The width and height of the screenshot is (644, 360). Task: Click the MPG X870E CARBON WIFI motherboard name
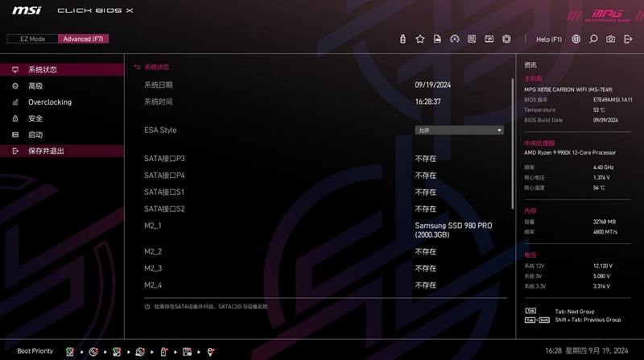pyautogui.click(x=568, y=89)
